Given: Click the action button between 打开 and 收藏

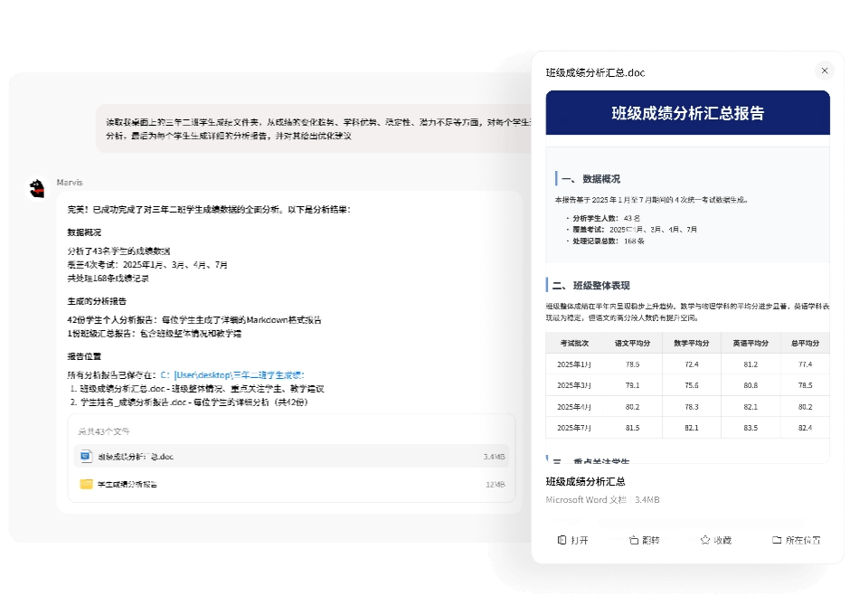Looking at the screenshot, I should [645, 540].
